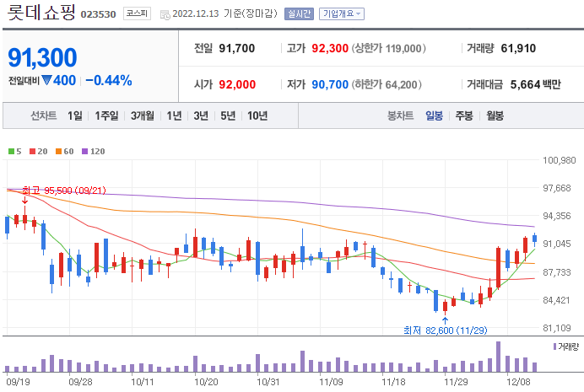Viewport: 584px width, 392px height.
Task: Click the purple 120-day moving average swatch
Action: click(84, 152)
